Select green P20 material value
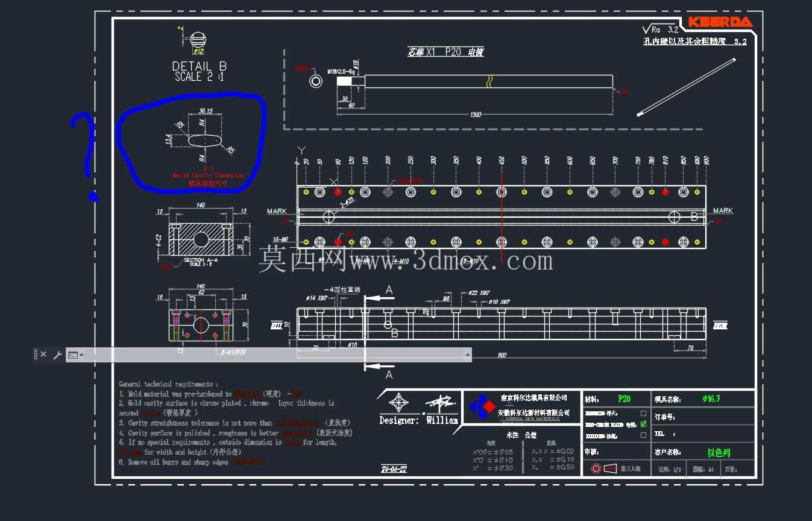Screen dimensions: 812x521 coord(624,399)
